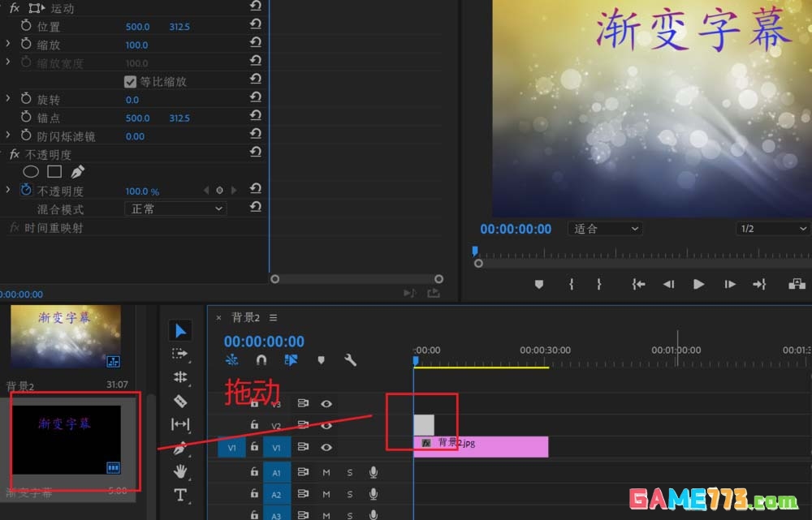Uncheck the 等比缩放 checkbox
Screen dimensions: 812x520
[x=131, y=80]
